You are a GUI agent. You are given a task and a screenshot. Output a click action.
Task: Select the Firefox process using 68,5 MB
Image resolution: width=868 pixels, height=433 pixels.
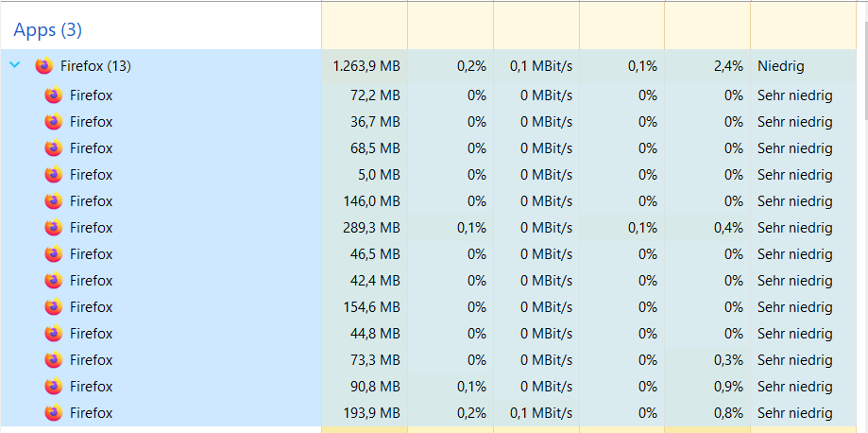tap(91, 148)
